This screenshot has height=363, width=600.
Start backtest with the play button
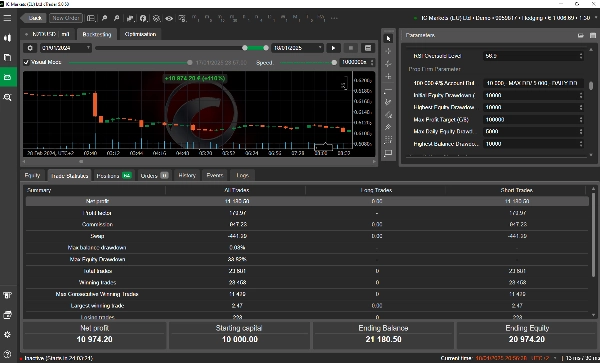[333, 48]
